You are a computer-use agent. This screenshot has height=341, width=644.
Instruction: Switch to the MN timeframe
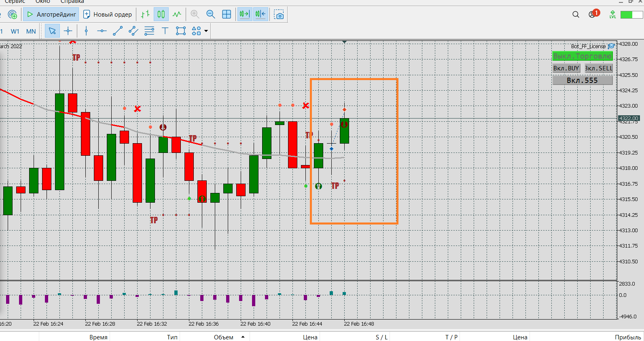pos(31,31)
